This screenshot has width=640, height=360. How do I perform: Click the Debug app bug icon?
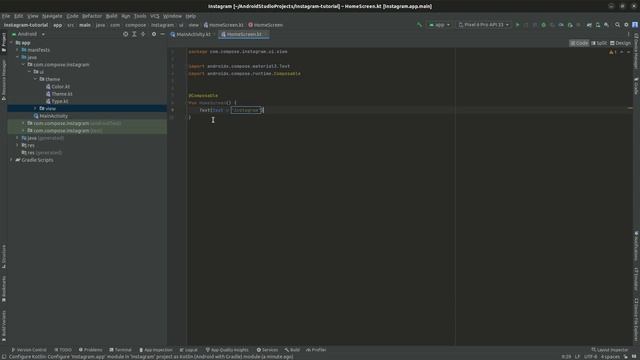543,25
